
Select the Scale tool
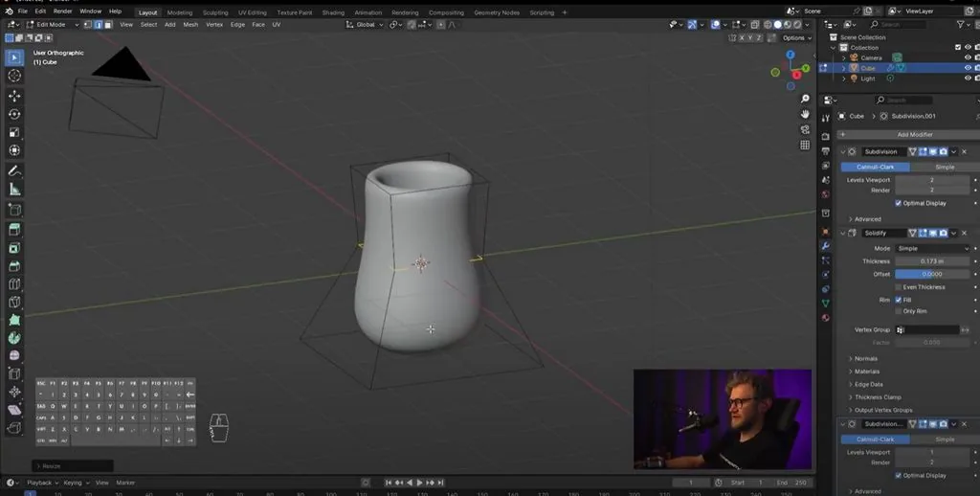pos(14,132)
